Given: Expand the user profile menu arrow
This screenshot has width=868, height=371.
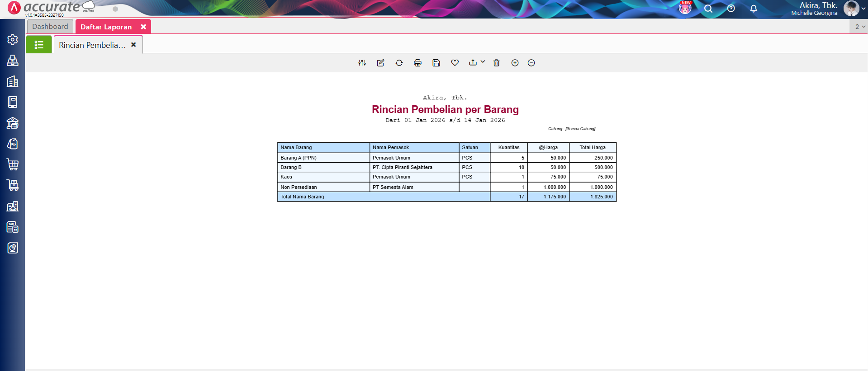Looking at the screenshot, I should click(863, 9).
